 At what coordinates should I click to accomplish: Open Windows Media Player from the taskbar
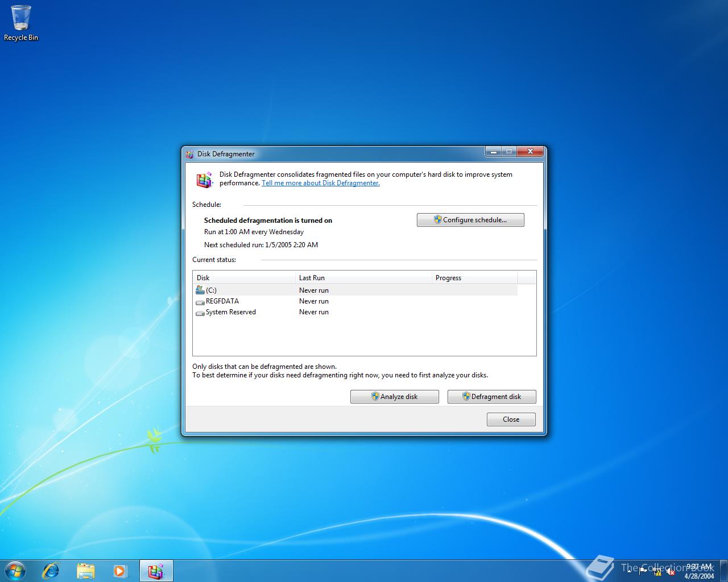[x=120, y=571]
